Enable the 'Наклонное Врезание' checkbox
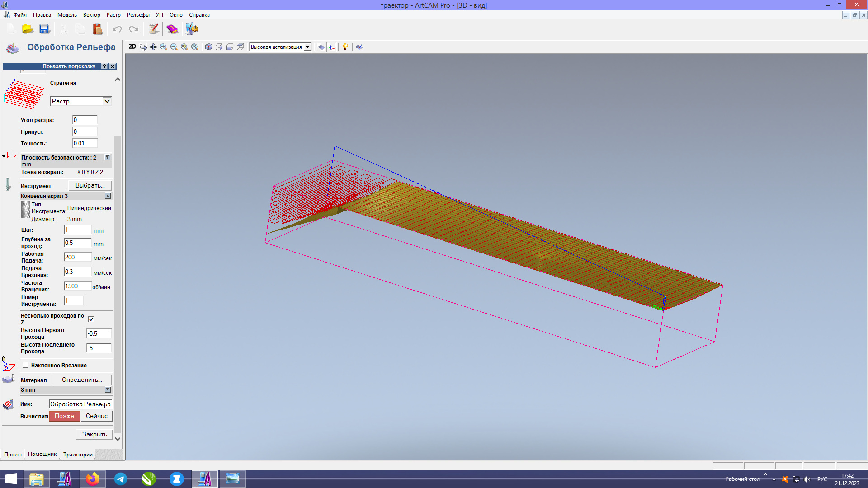Screen dimensions: 868x488 tap(26, 365)
